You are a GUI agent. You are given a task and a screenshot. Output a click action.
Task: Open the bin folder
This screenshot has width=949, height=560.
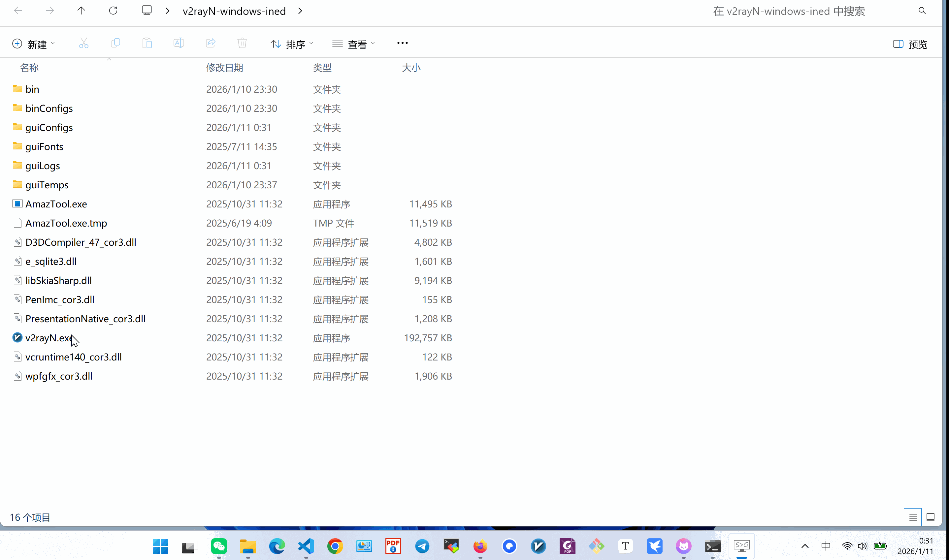pos(32,89)
